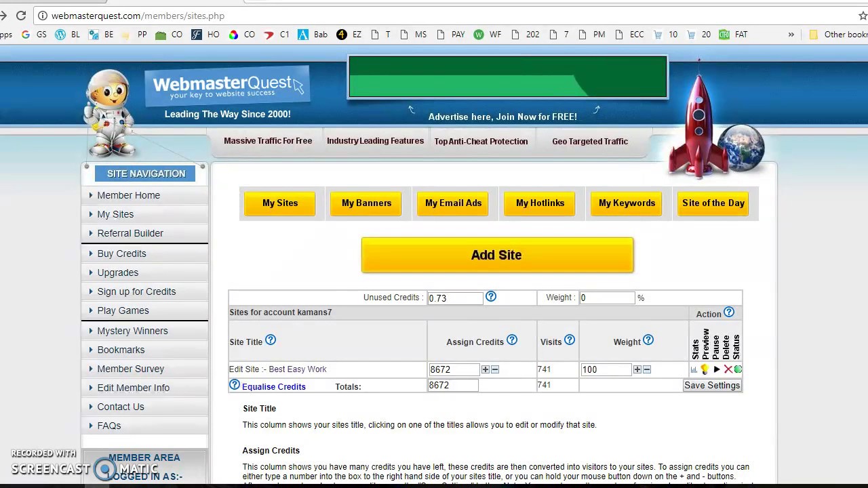Delete the site with red X icon
This screenshot has width=868, height=488.
[728, 369]
